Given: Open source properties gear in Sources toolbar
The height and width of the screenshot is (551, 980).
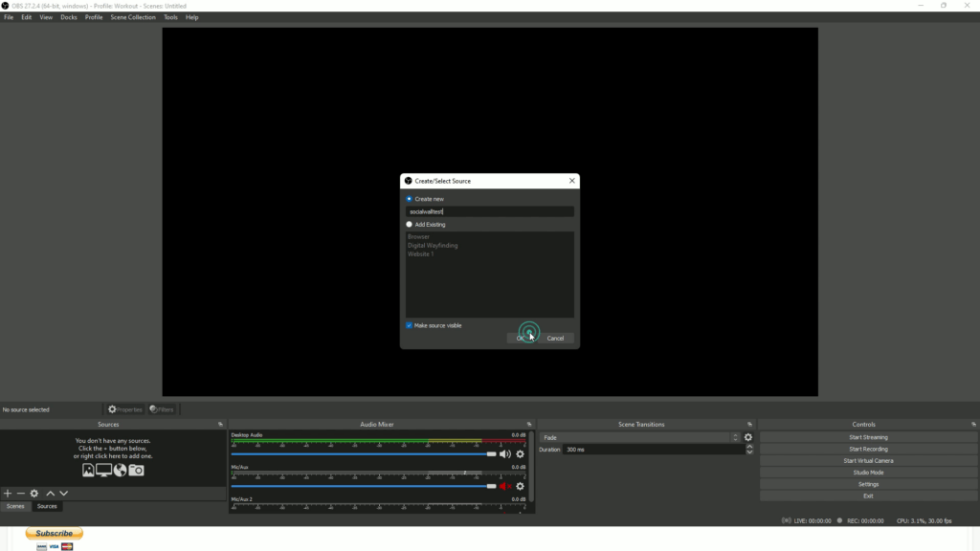Looking at the screenshot, I should click(x=33, y=494).
